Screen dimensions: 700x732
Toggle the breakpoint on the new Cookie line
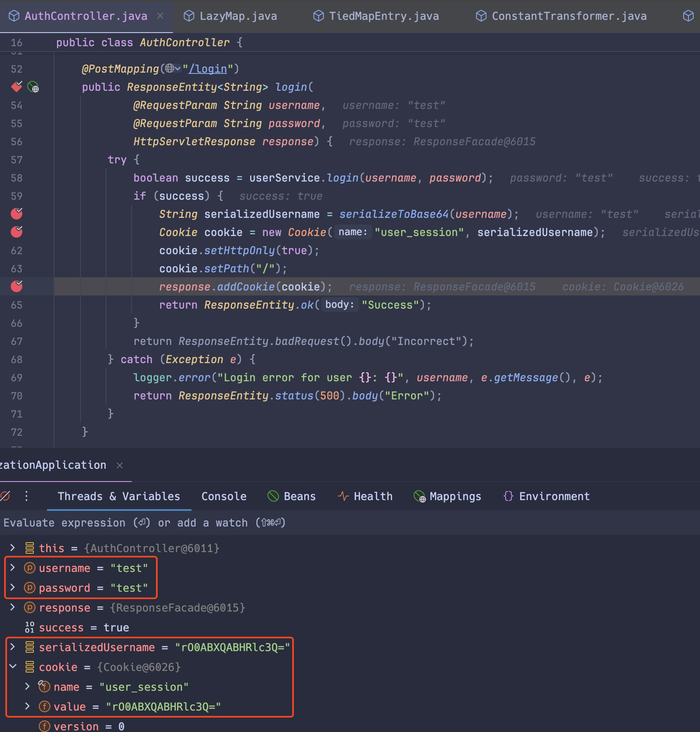(x=17, y=232)
